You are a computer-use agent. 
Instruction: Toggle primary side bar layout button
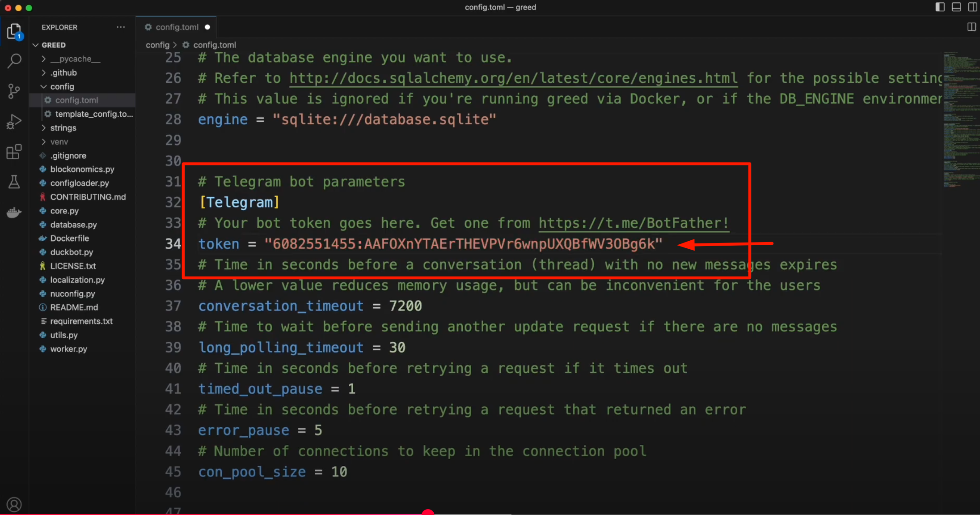click(x=940, y=7)
